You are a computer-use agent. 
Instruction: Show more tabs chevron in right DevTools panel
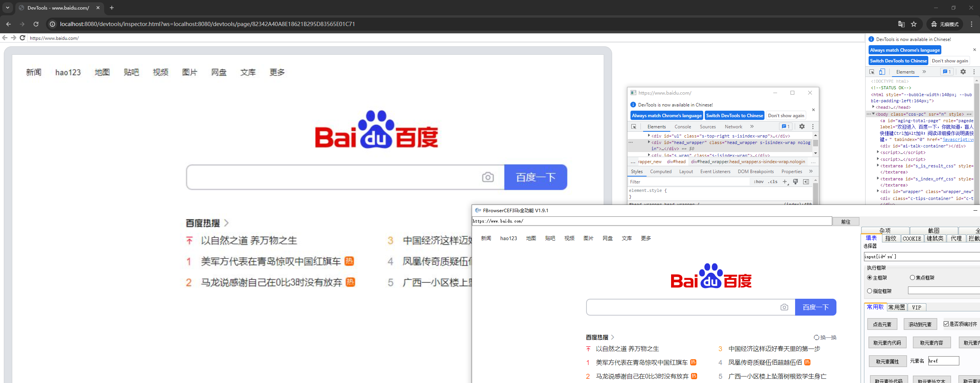[x=924, y=72]
